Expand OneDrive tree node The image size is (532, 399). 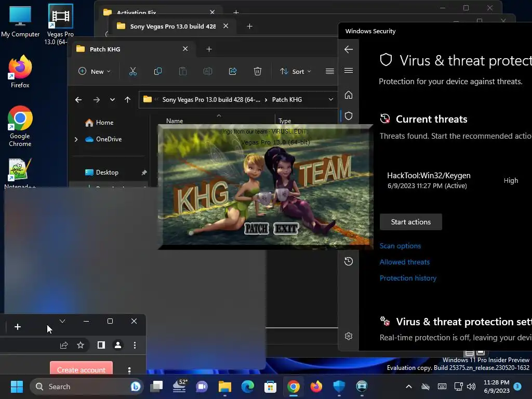[x=76, y=139]
